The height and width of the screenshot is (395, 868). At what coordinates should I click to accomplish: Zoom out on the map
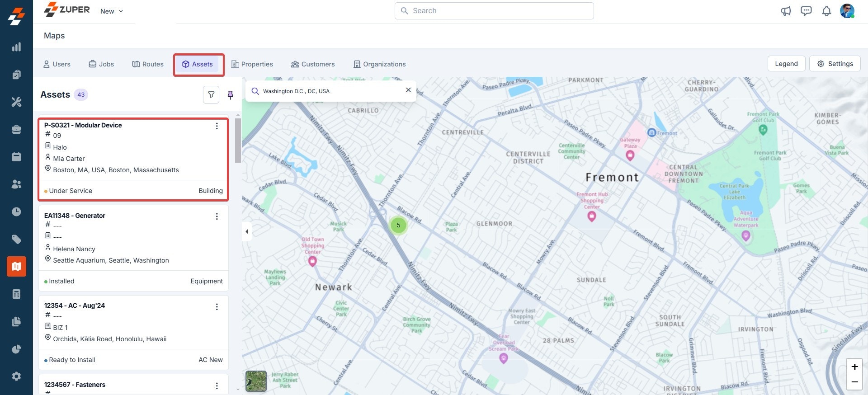click(854, 382)
